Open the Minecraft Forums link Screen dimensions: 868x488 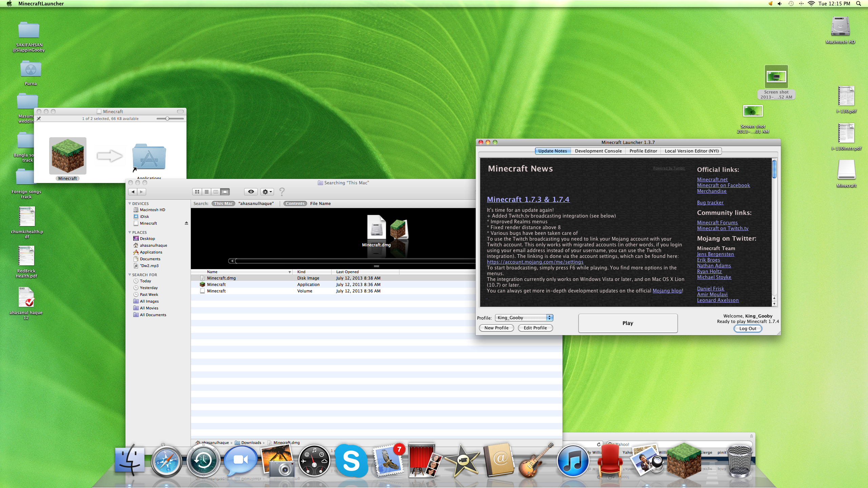coord(717,223)
